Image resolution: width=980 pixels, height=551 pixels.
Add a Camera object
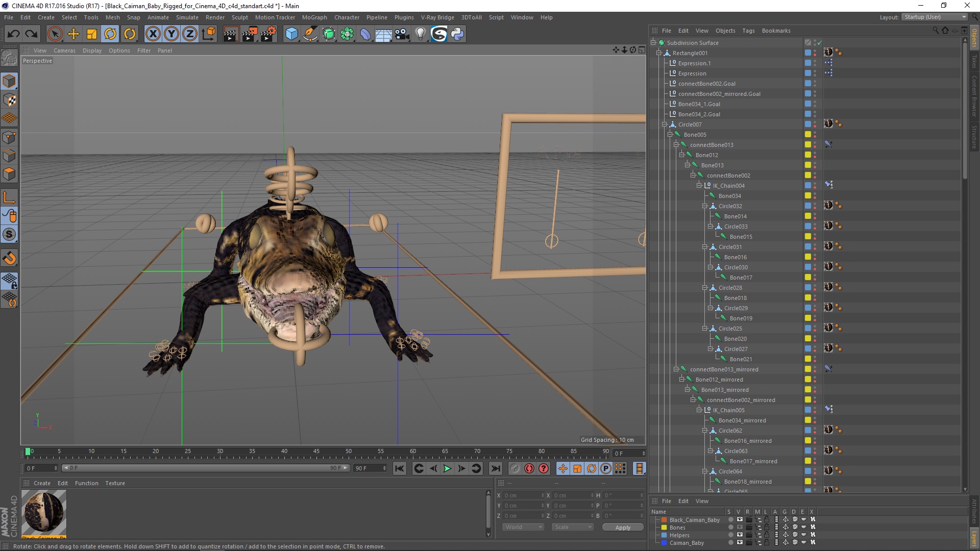(402, 34)
